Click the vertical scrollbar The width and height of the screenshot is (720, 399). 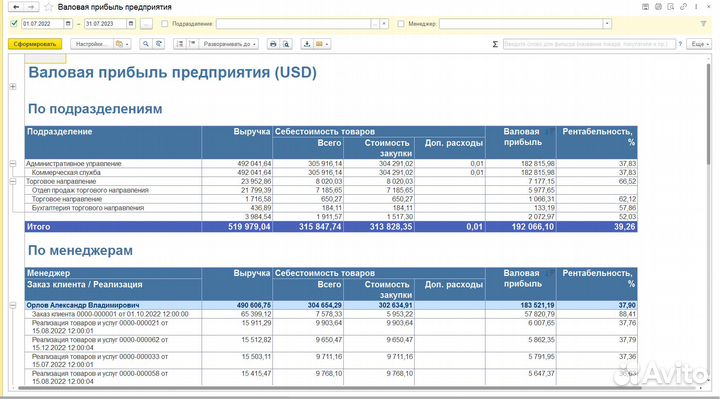[x=709, y=115]
